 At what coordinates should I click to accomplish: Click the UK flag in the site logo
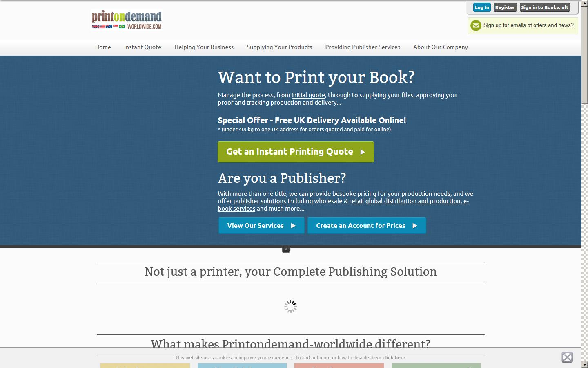click(95, 27)
